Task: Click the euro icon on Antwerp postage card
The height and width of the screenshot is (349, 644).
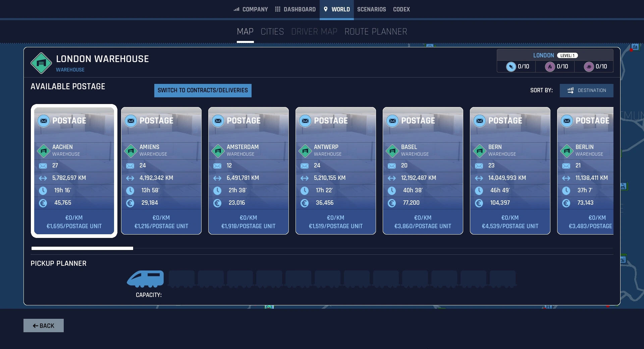Action: pos(305,203)
